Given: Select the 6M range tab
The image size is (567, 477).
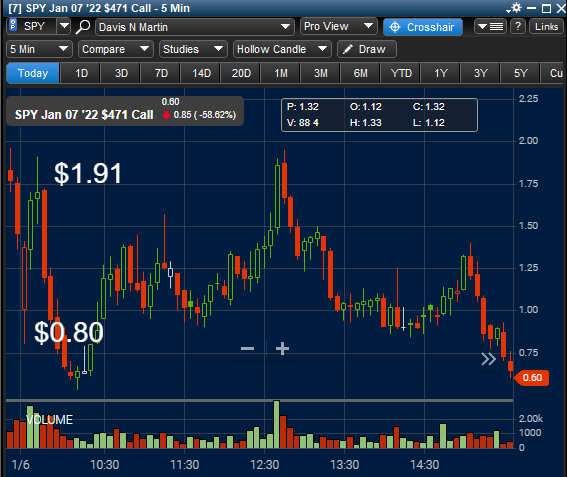Looking at the screenshot, I should [361, 73].
